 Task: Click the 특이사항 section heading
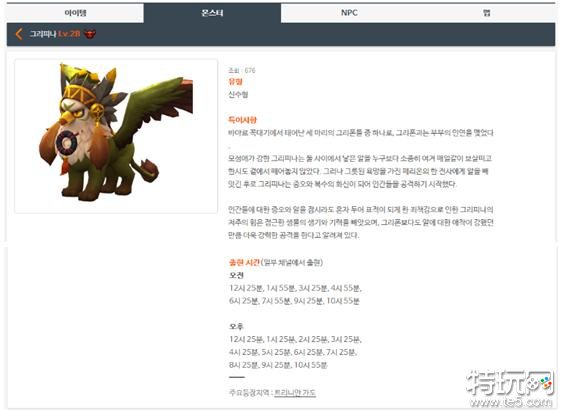243,120
